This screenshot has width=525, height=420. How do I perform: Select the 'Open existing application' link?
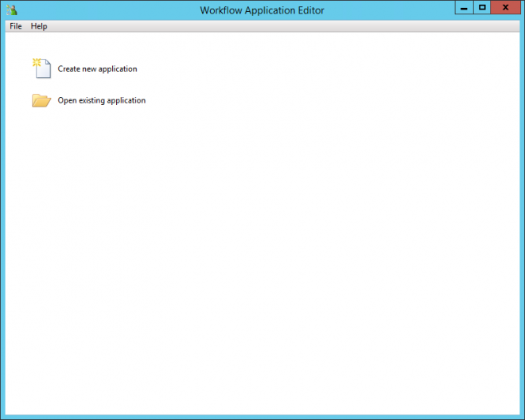pos(102,100)
